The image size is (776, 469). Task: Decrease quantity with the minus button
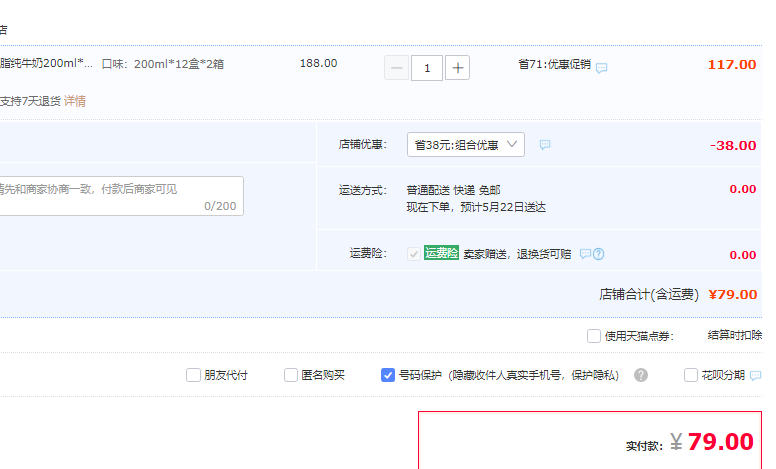tap(396, 68)
